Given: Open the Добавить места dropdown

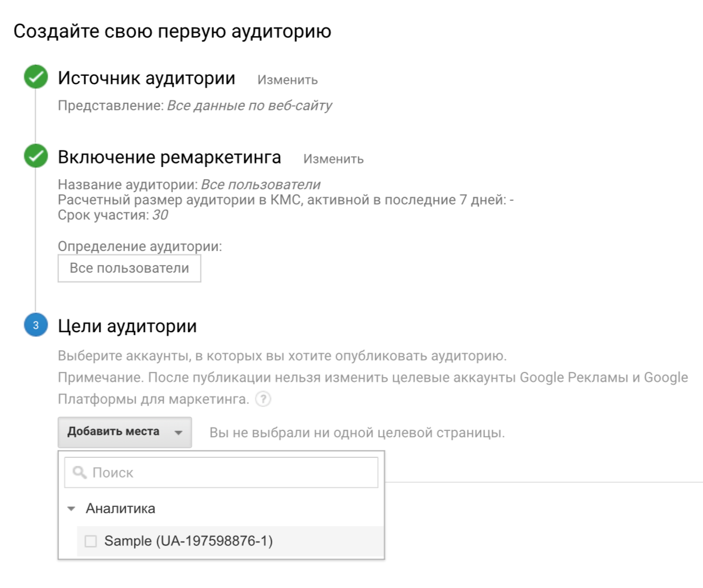Looking at the screenshot, I should (x=113, y=432).
